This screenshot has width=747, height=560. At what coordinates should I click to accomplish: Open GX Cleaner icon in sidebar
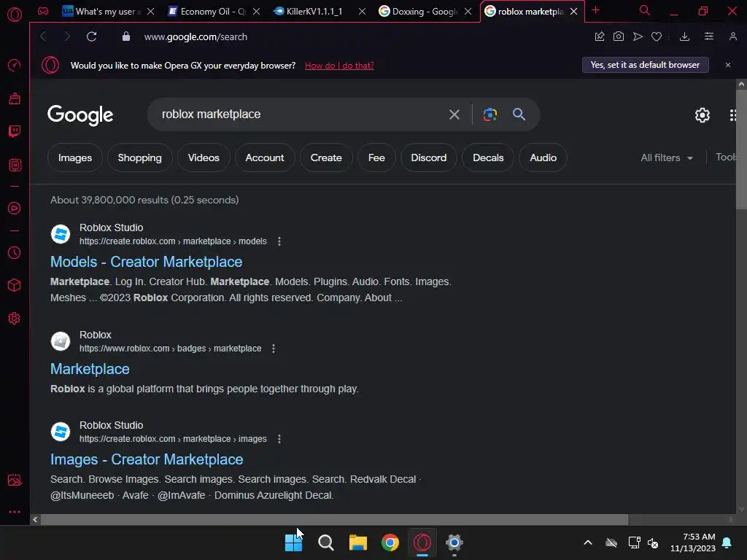(15, 98)
